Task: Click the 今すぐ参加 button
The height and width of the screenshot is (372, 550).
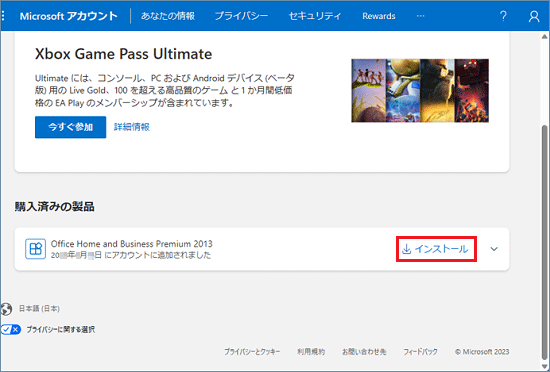Action: point(71,127)
